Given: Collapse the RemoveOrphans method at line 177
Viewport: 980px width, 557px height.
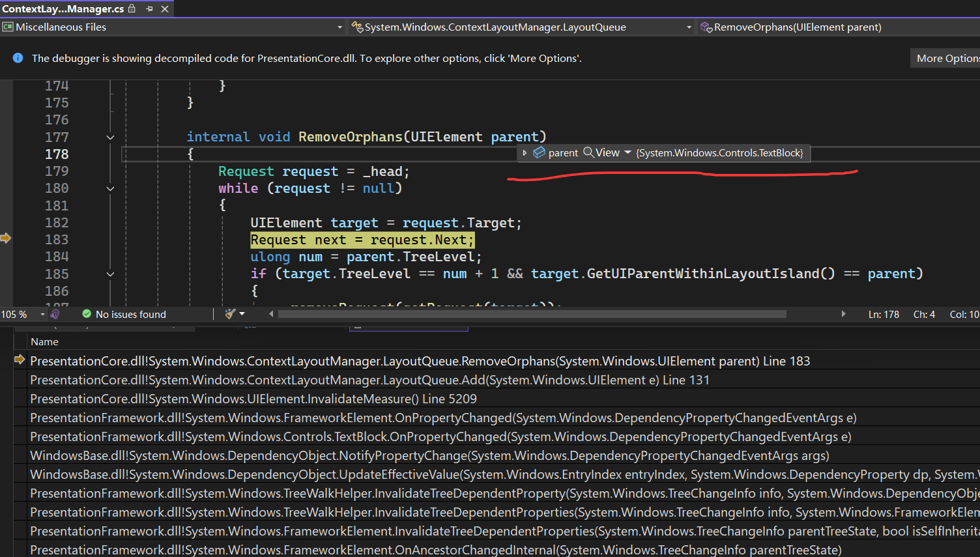Looking at the screenshot, I should (x=110, y=137).
